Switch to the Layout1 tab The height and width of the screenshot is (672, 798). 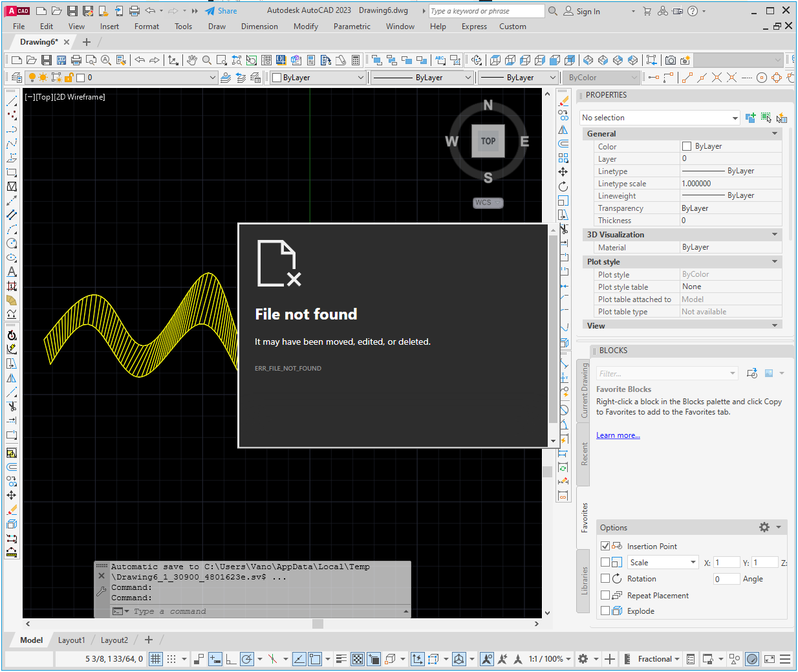(x=71, y=640)
